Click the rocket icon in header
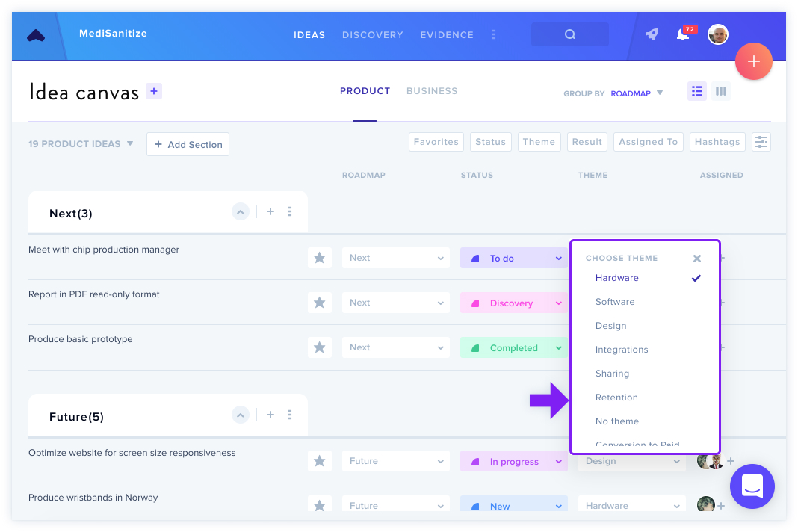Screen dimensions: 798x532 coord(652,34)
